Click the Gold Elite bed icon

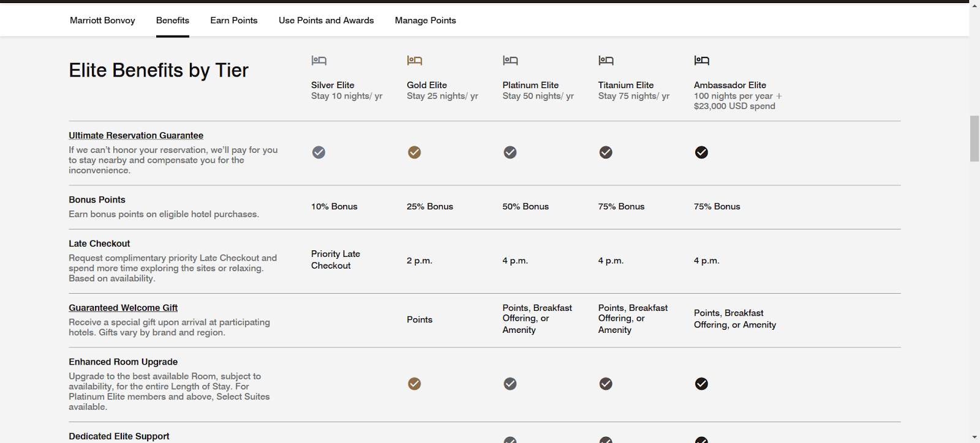click(415, 60)
